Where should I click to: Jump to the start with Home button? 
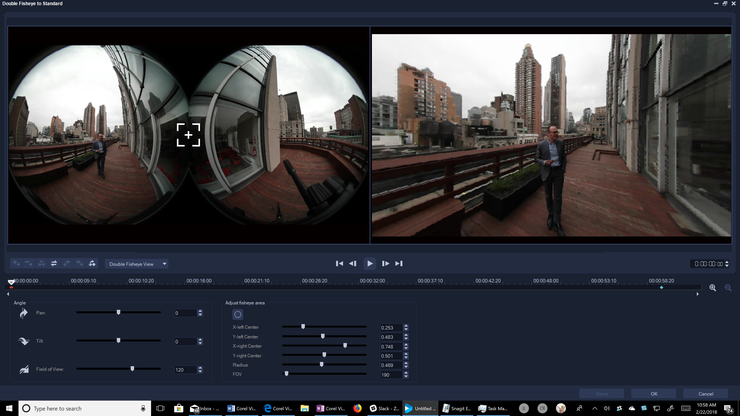click(339, 263)
